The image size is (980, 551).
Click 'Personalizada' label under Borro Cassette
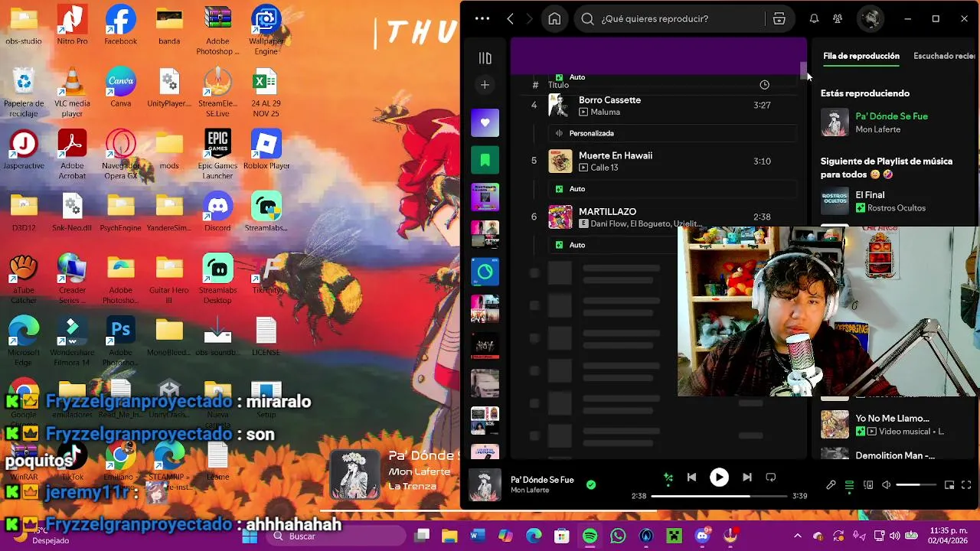pos(591,133)
